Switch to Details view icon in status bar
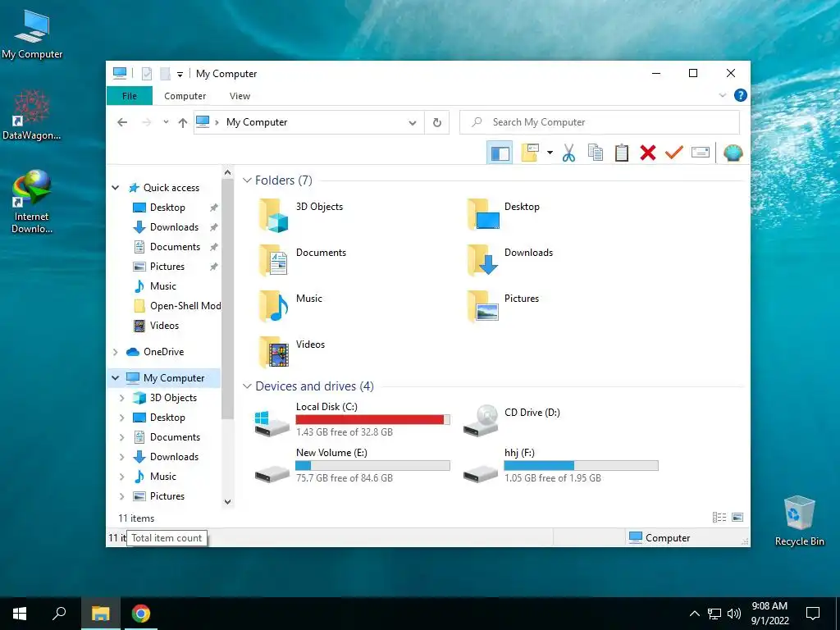 pos(719,518)
